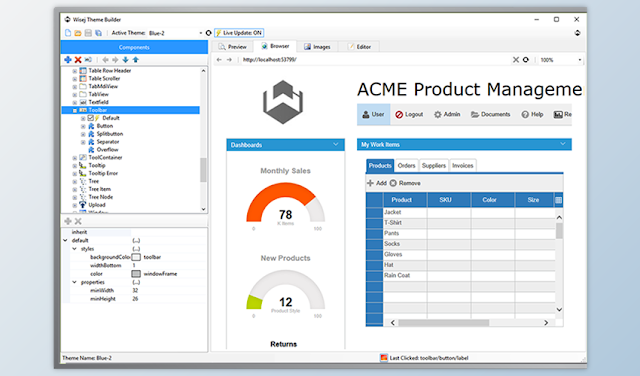Reload the browser page
Viewport: 640px width, 376px height.
(526, 60)
